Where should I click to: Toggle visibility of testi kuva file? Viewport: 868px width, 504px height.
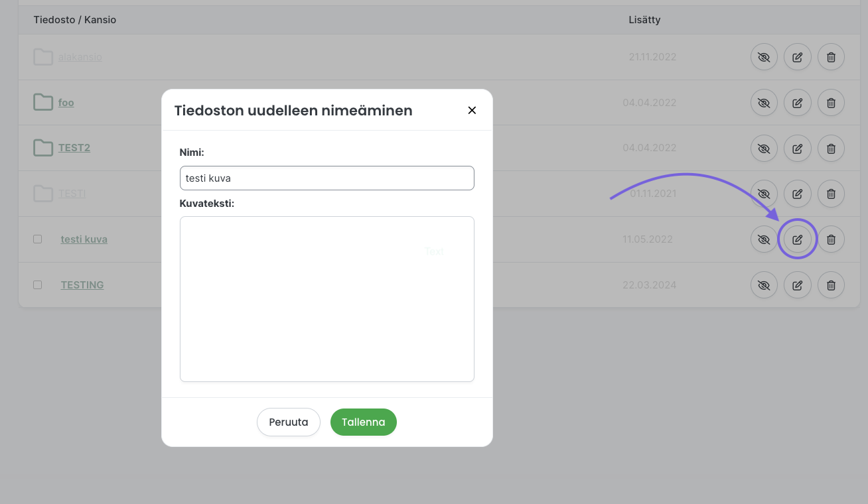[764, 239]
